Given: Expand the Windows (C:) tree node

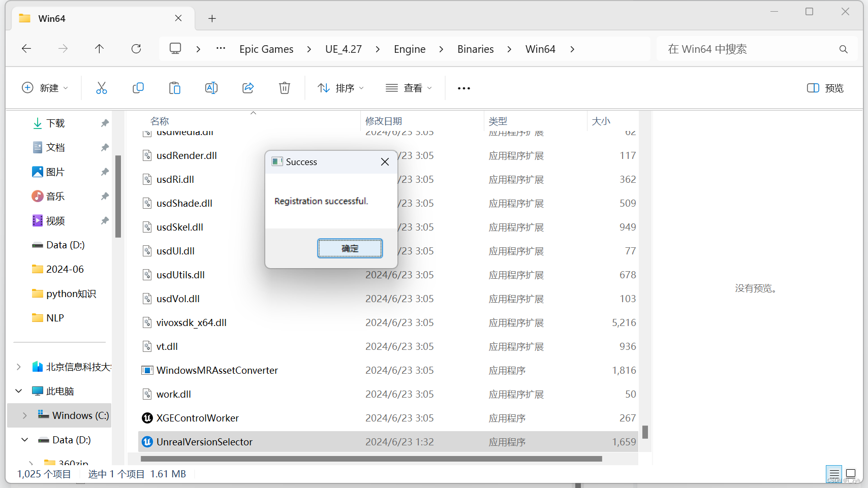Looking at the screenshot, I should pos(25,415).
